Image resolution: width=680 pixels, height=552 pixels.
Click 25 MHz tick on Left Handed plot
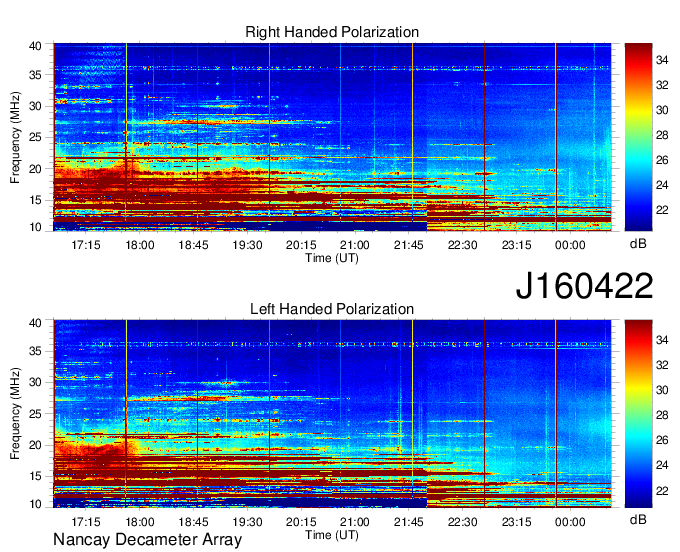coord(35,414)
